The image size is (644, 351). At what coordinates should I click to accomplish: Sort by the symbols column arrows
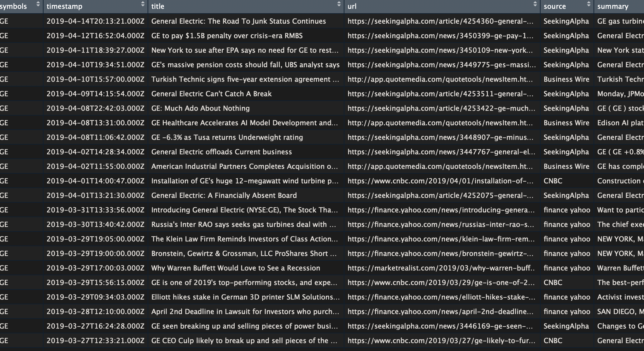[38, 4]
